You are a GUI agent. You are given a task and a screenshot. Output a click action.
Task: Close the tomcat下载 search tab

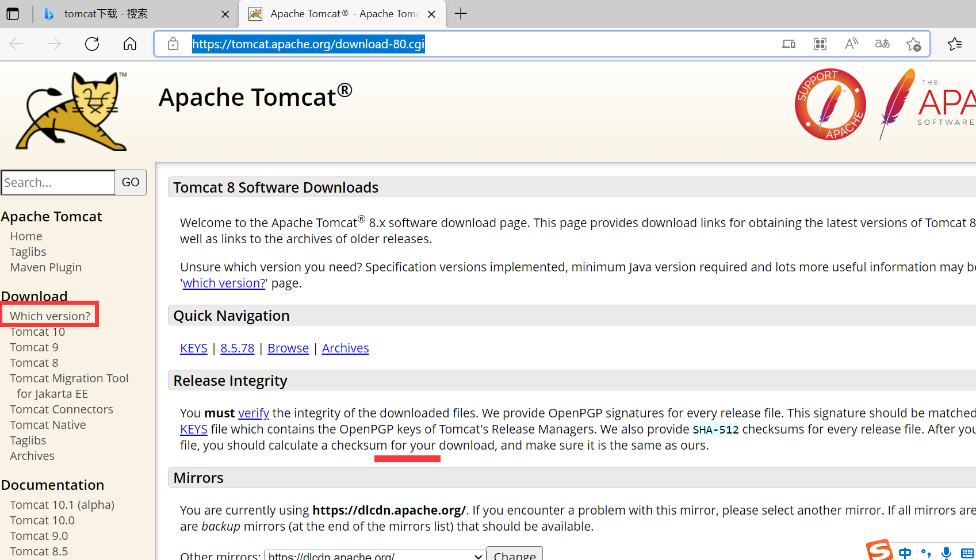click(x=225, y=14)
